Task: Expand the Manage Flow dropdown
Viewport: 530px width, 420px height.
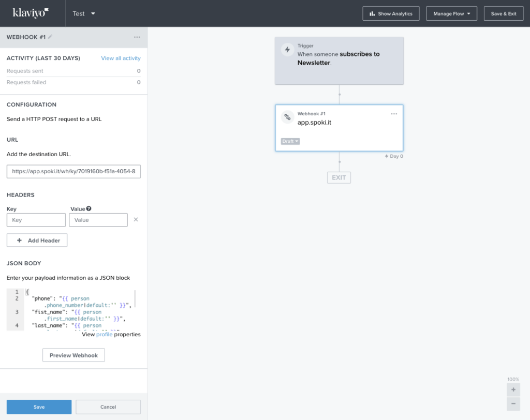Action: click(x=451, y=13)
